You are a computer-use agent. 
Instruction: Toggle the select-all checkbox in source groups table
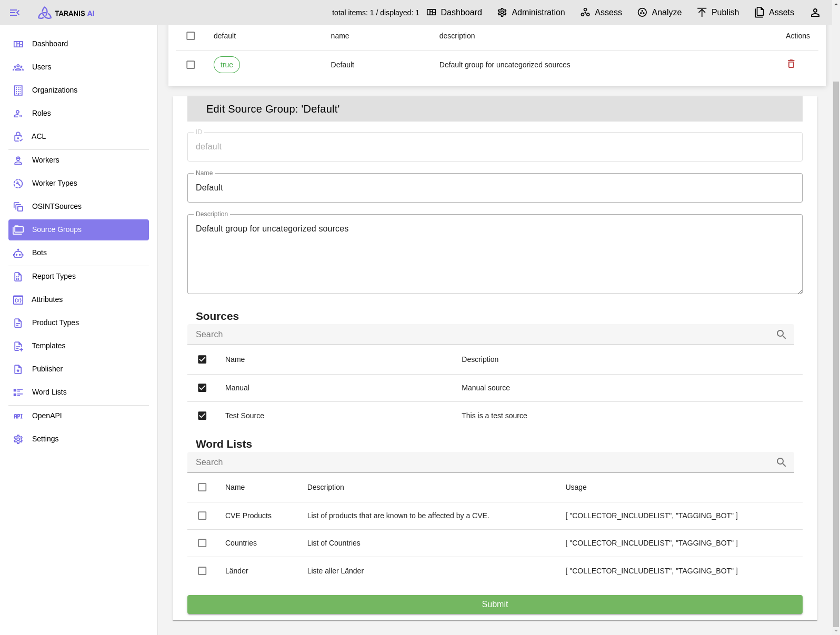point(191,36)
